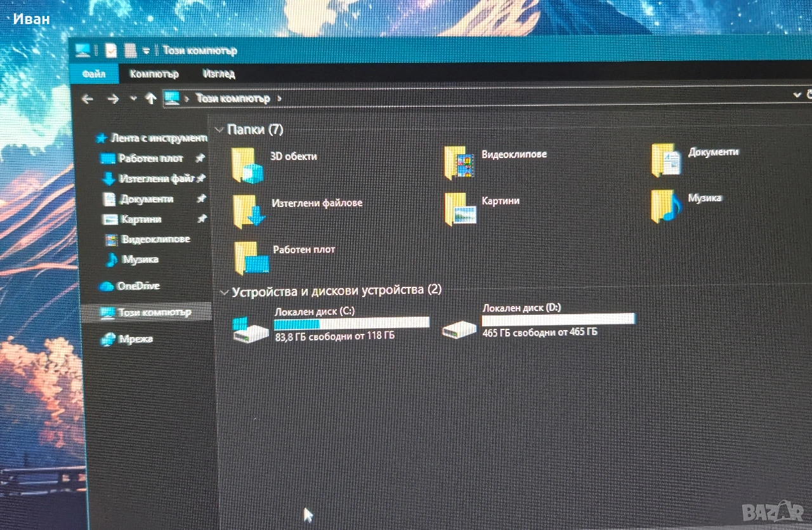812x530 pixels.
Task: Select Мрежа in the navigation pane
Action: 135,339
